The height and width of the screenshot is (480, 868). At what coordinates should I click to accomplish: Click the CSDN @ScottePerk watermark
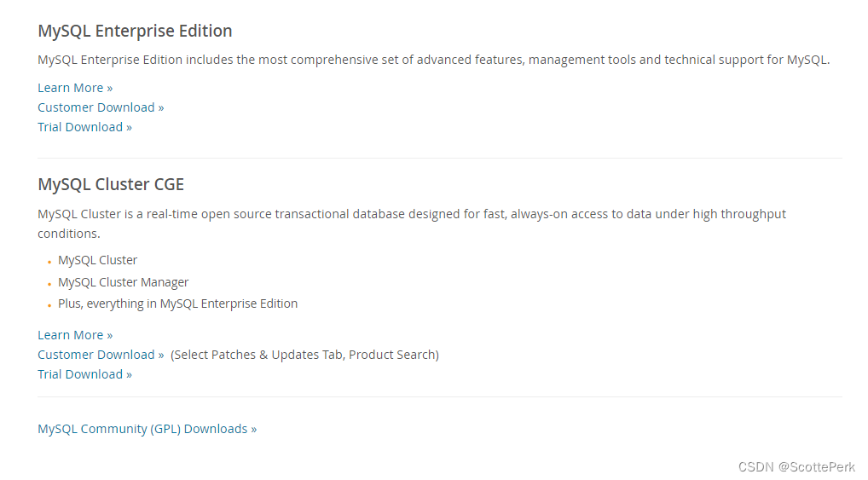[796, 467]
